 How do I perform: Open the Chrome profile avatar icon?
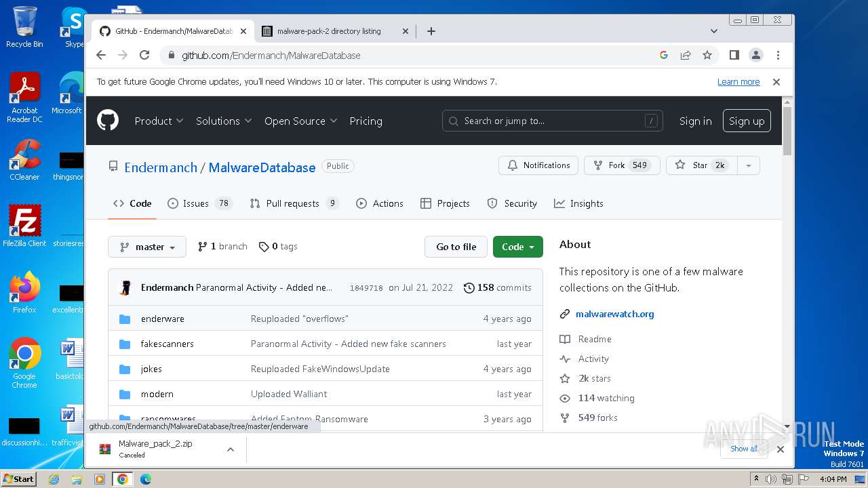755,55
